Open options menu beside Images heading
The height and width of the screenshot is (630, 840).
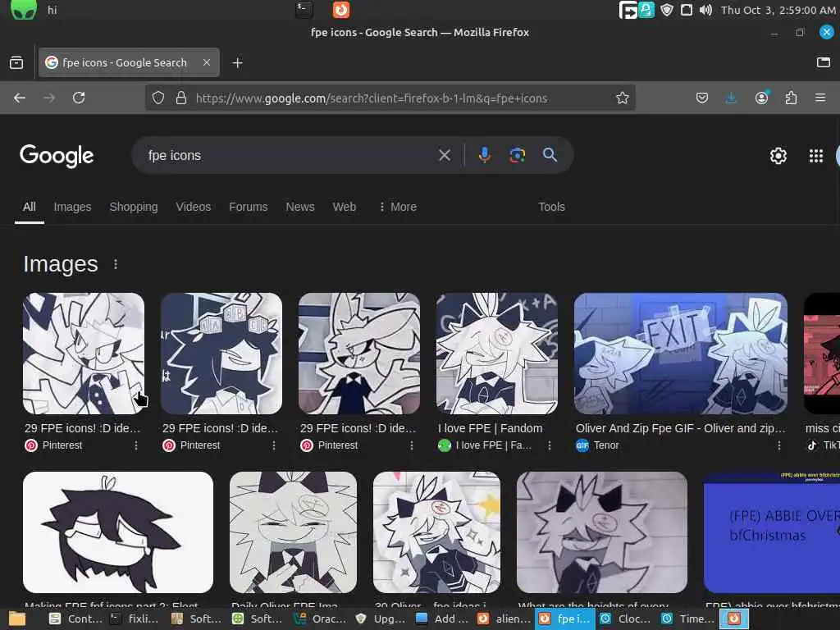coord(116,264)
